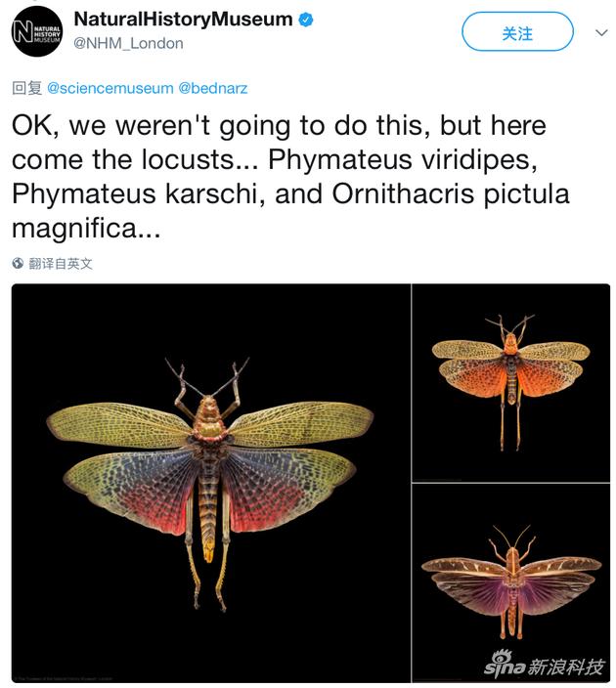Follow the account with the 关注 button
The width and height of the screenshot is (616, 688).
click(517, 31)
